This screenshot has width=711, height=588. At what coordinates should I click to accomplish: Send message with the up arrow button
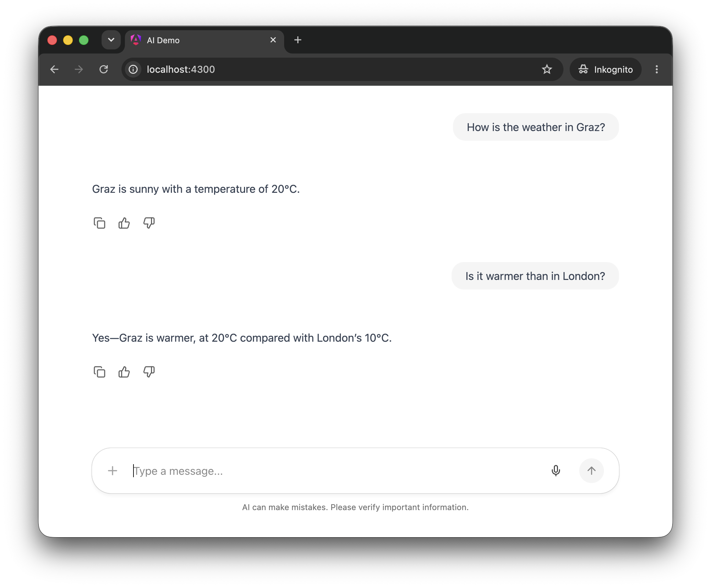coord(591,471)
